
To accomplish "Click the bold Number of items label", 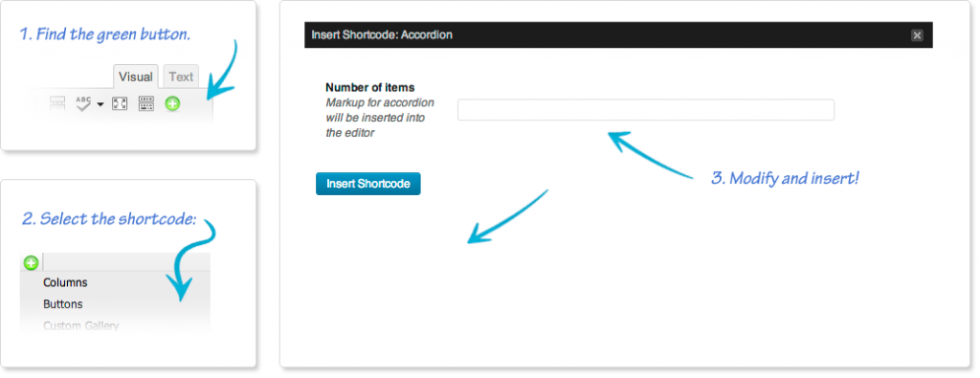I will [370, 87].
